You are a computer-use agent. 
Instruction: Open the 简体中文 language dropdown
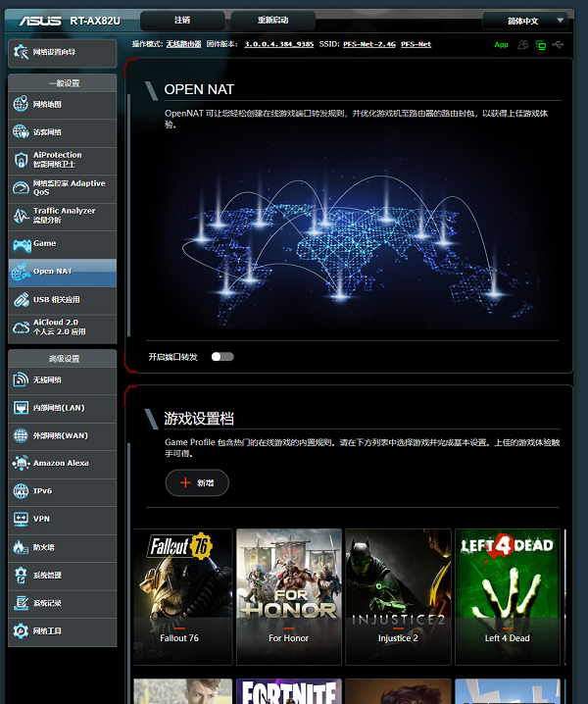click(524, 21)
